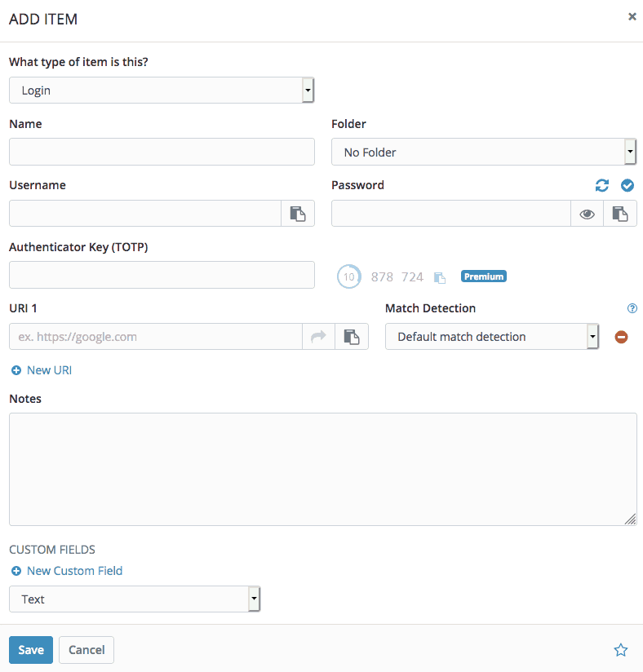Toggle password visibility eye icon
The width and height of the screenshot is (643, 672).
587,214
